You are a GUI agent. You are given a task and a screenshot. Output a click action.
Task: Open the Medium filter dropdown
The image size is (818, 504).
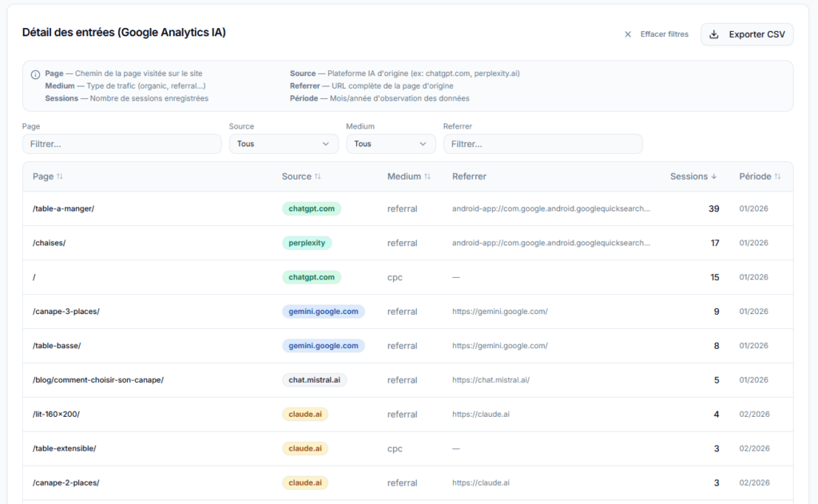[x=391, y=144]
